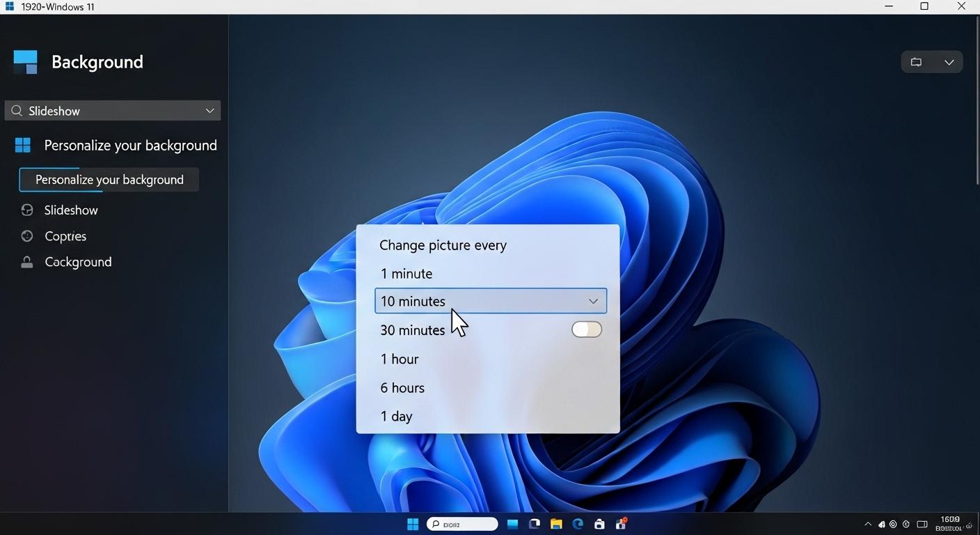The image size is (980, 535).
Task: Click the battery icon in the system tray
Action: (922, 524)
